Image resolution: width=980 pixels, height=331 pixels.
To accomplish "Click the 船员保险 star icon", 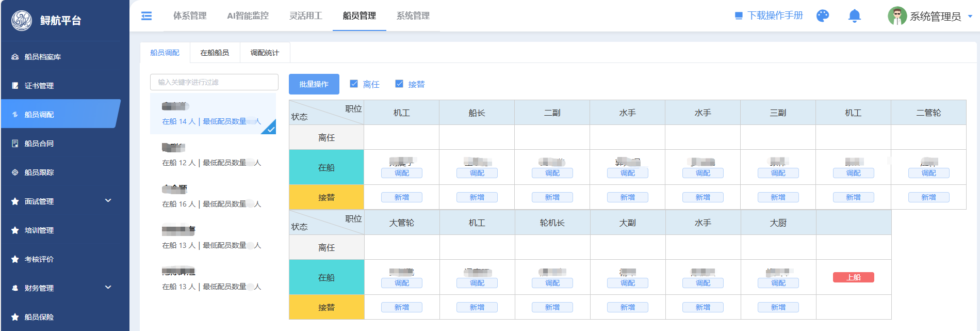I will click(15, 317).
